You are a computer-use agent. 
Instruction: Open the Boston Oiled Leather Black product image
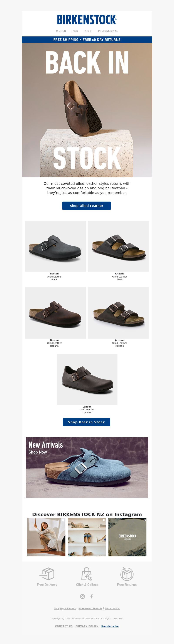(x=55, y=246)
